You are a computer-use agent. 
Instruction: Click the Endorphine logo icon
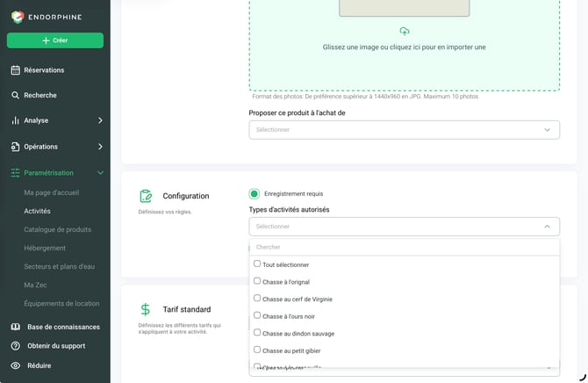click(x=18, y=17)
